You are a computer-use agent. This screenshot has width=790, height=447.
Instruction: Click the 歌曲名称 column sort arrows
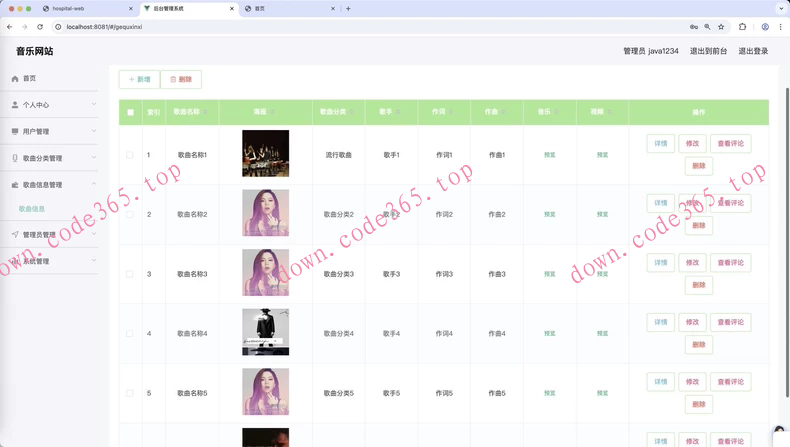pos(205,112)
